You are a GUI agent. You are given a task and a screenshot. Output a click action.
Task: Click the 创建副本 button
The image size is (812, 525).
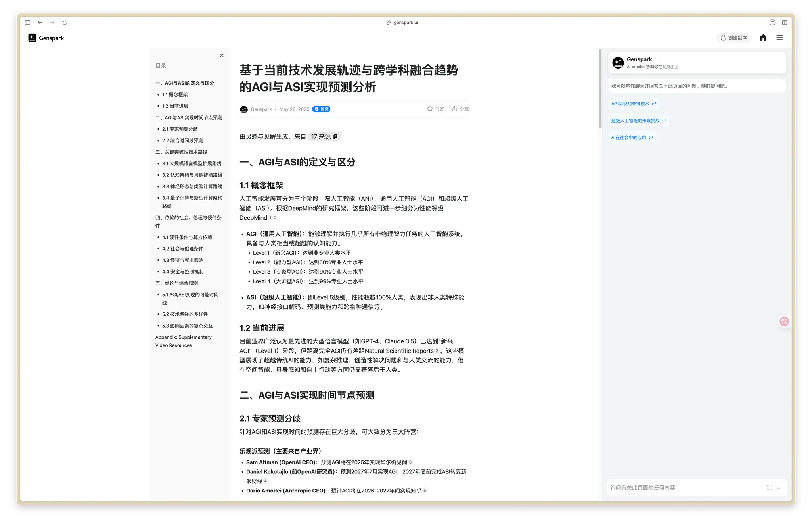click(x=733, y=38)
